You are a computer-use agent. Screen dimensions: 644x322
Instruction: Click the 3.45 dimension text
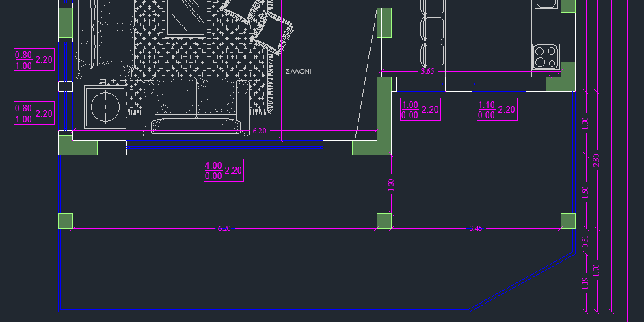pos(476,228)
